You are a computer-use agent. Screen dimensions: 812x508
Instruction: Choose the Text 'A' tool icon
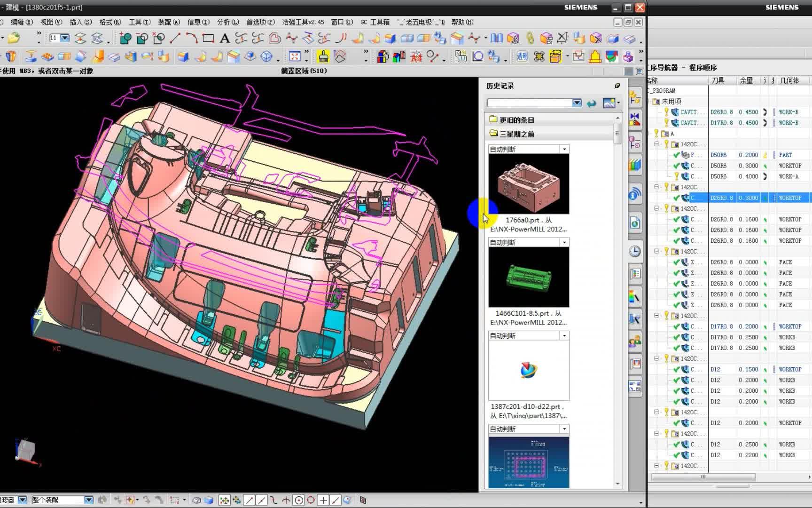pyautogui.click(x=225, y=38)
